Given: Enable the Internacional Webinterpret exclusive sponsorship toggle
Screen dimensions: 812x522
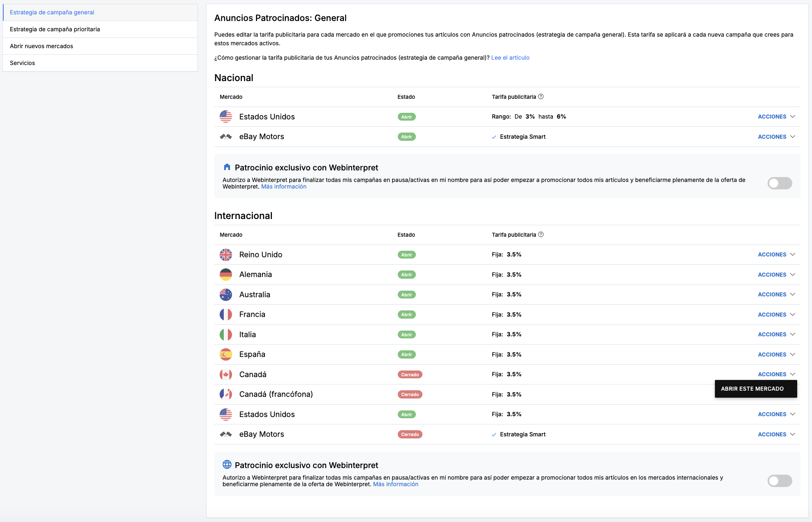Looking at the screenshot, I should 780,481.
